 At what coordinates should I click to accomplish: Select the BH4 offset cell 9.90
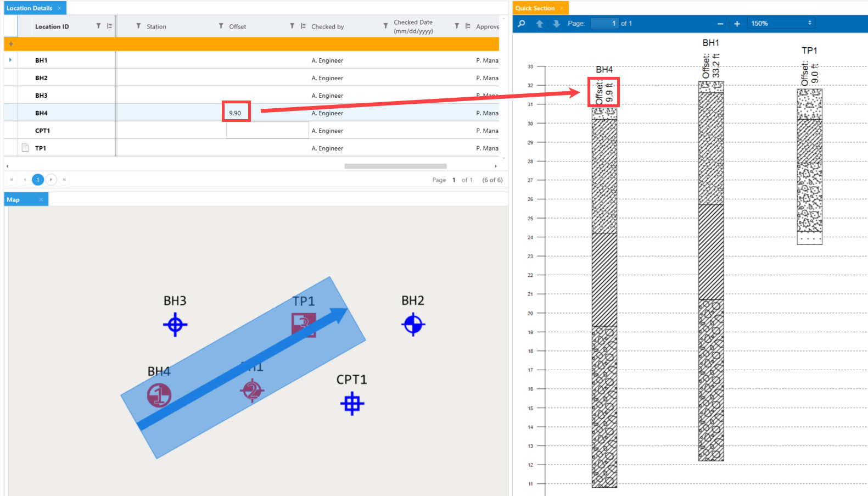point(236,112)
